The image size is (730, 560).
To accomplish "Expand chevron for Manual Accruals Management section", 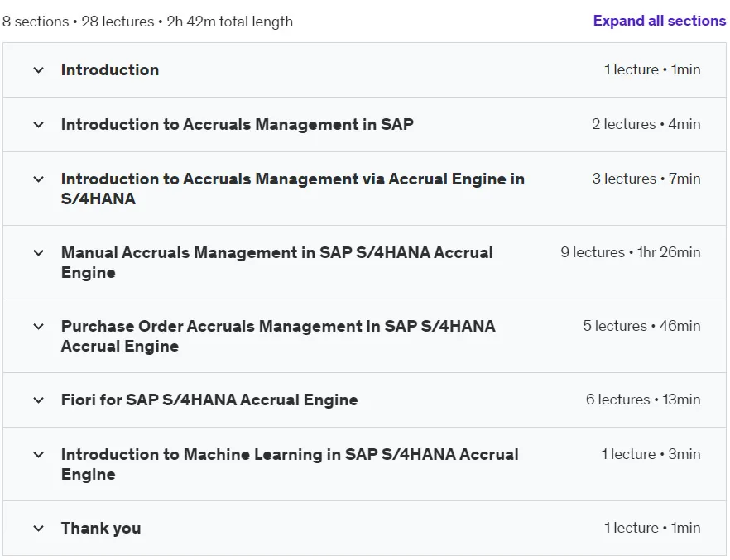I will (39, 253).
